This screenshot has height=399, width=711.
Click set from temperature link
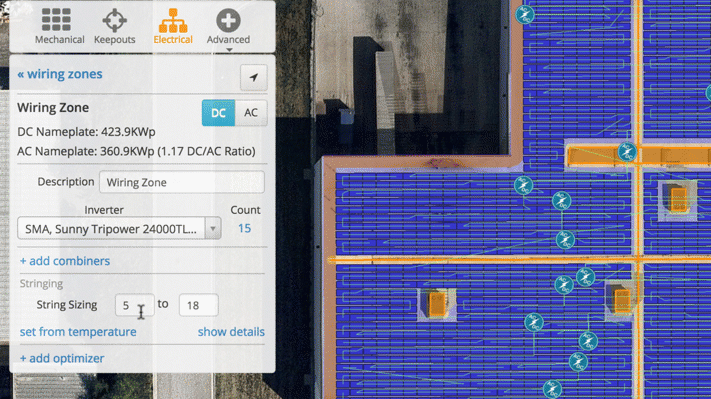[78, 331]
